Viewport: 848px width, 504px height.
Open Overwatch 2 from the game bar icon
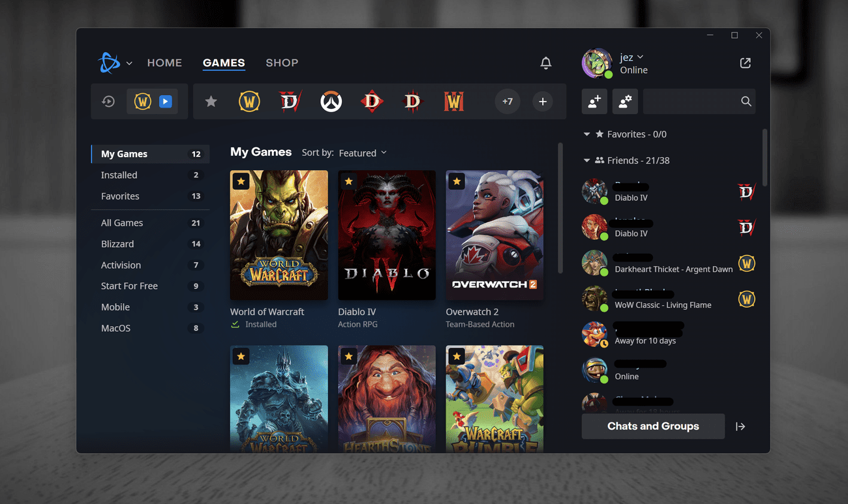click(331, 101)
